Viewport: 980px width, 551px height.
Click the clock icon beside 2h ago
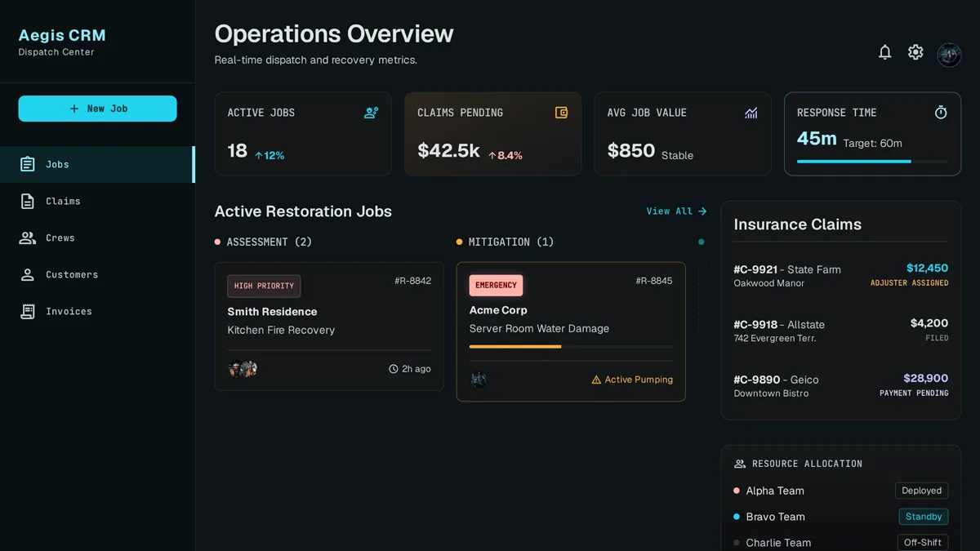(394, 369)
